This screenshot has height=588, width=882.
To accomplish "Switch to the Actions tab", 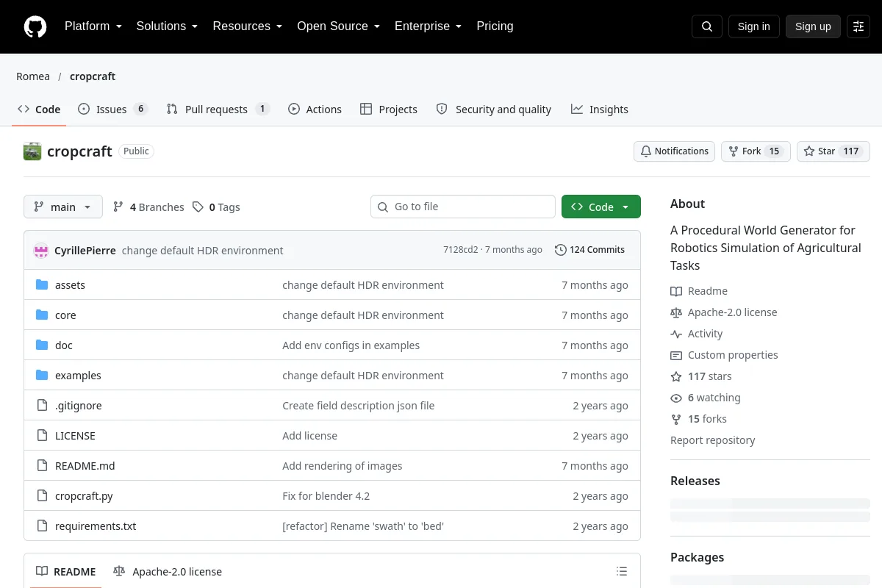I will pos(315,109).
